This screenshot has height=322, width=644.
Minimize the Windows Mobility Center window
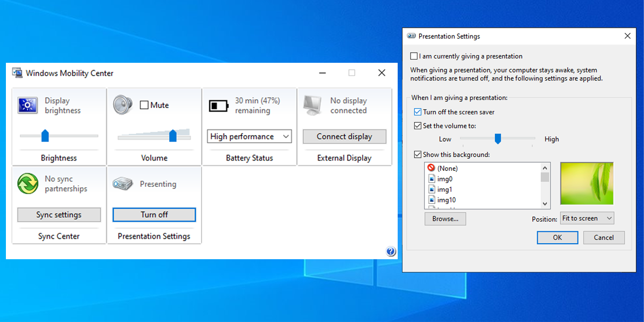coord(322,73)
